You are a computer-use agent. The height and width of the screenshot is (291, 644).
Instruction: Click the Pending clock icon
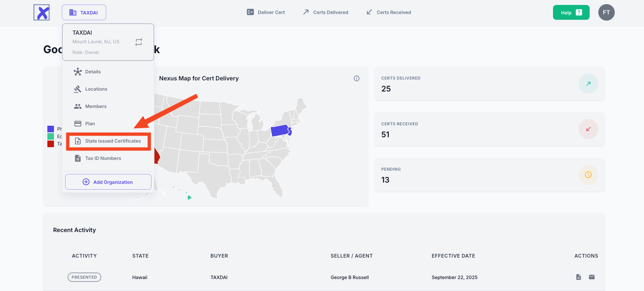(x=588, y=175)
